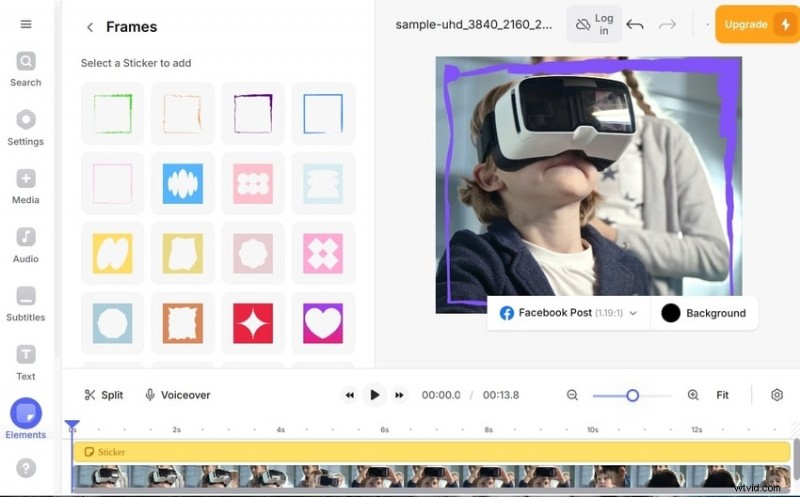Open Settings in the sidebar
Screen dimensions: 800x497
coord(26,128)
